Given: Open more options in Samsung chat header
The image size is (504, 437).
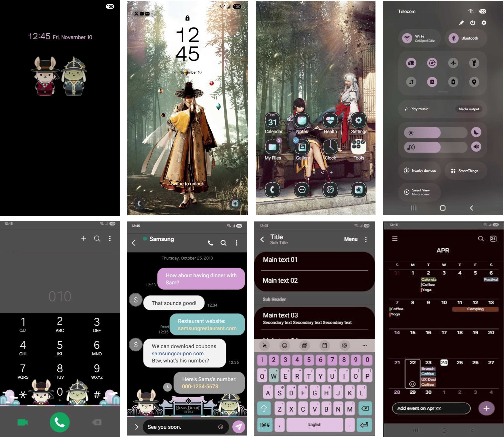Looking at the screenshot, I should pos(237,243).
